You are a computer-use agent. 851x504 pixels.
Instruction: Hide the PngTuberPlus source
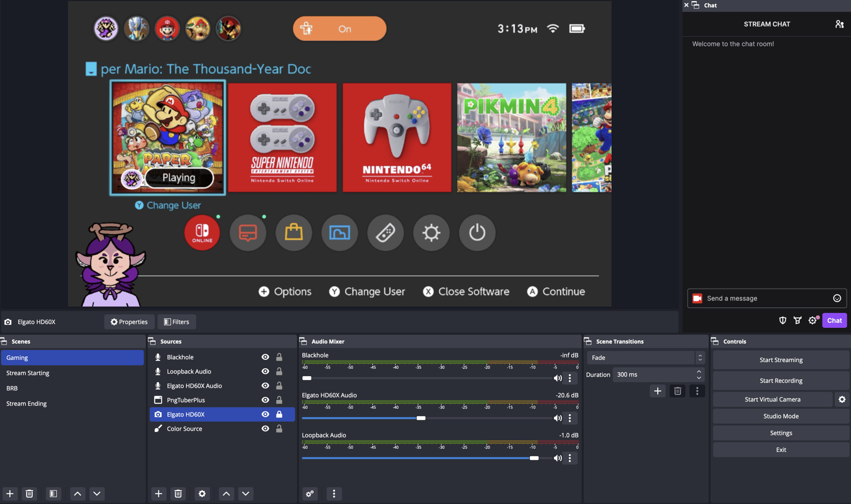[x=265, y=400]
